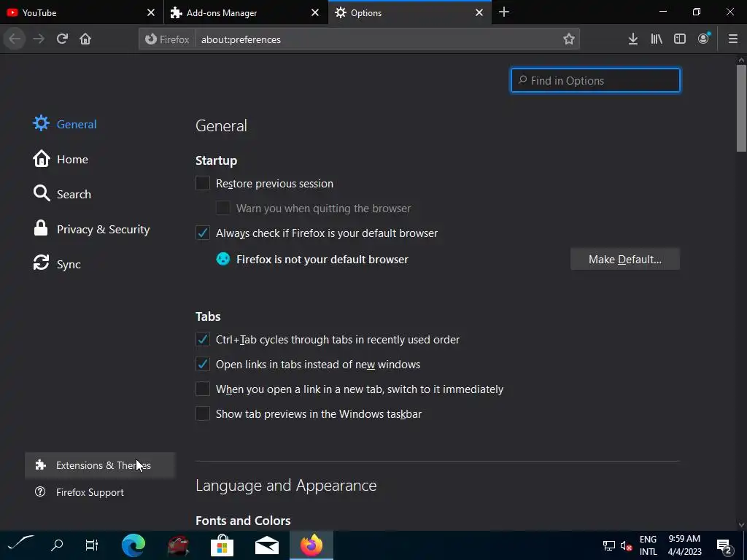Open the Downloads panel

coord(633,39)
